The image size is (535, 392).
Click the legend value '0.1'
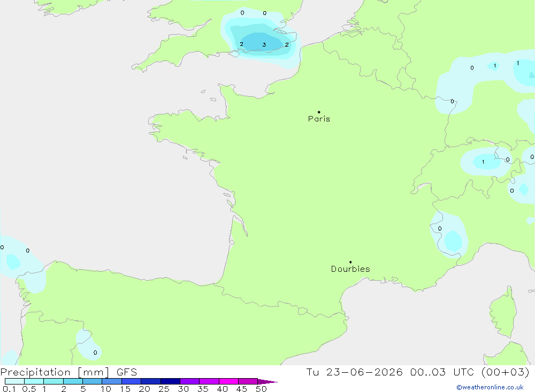(9, 389)
